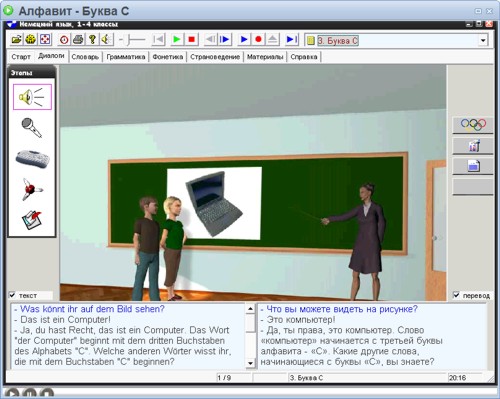The height and width of the screenshot is (399, 500).
Task: Click scroll-down arrow of German text panel
Action: pyautogui.click(x=250, y=363)
